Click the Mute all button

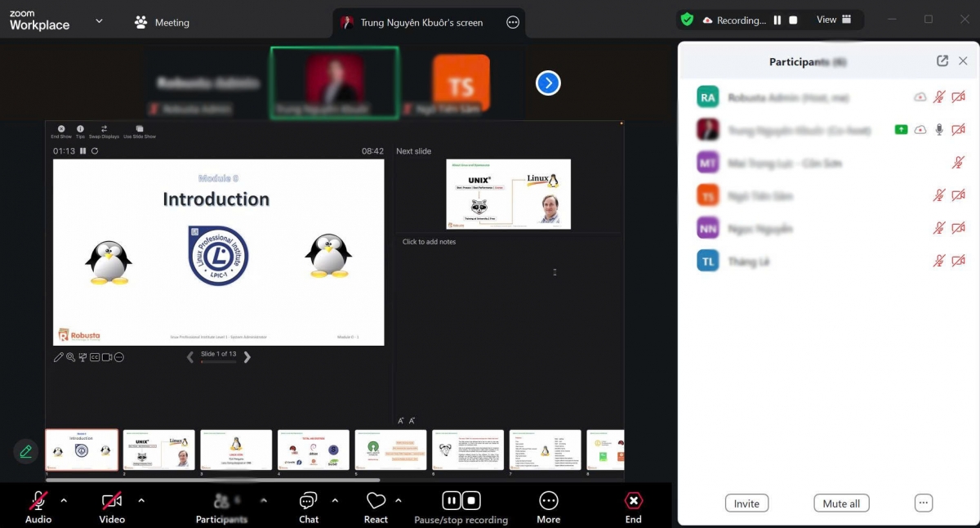point(841,503)
